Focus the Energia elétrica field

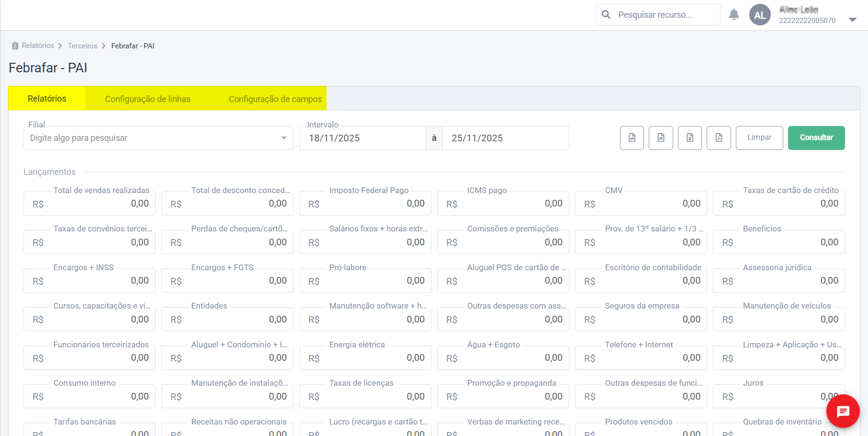(365, 358)
